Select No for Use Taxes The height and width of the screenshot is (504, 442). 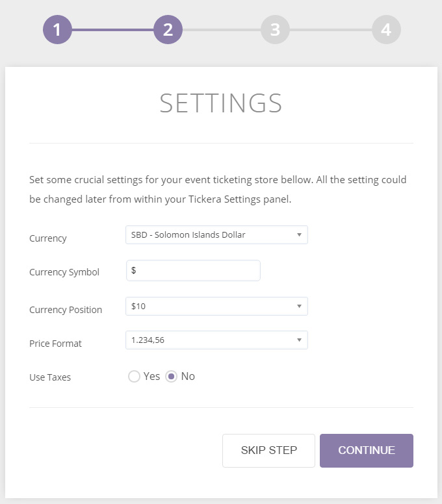tap(172, 377)
